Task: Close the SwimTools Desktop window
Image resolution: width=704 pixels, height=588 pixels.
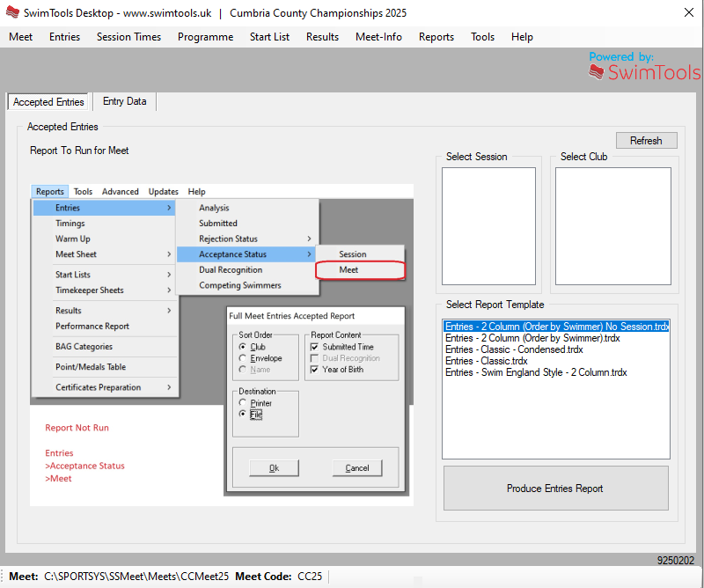Action: pyautogui.click(x=687, y=14)
